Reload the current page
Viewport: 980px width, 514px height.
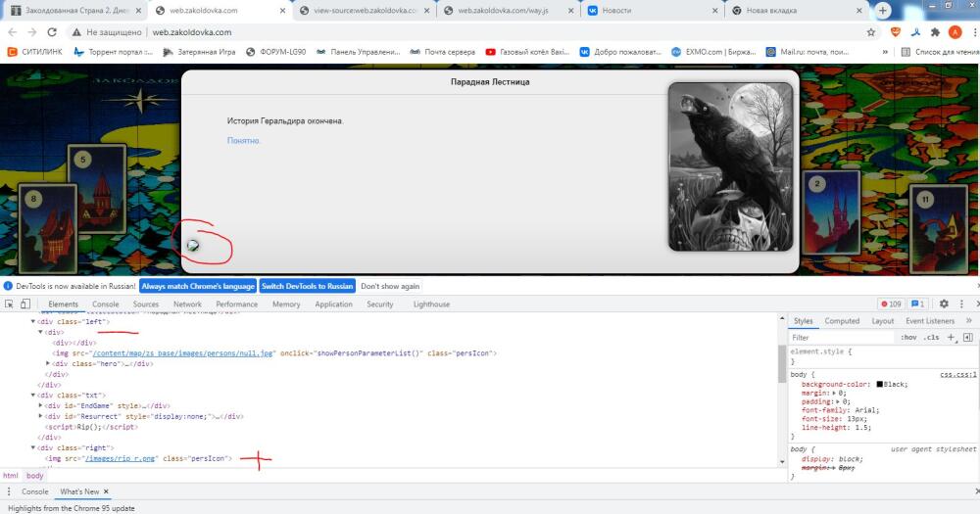tap(52, 32)
